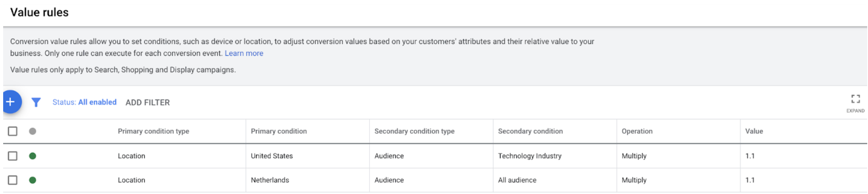The height and width of the screenshot is (194, 868).
Task: Select the Netherlands rule checkbox
Action: 13,180
